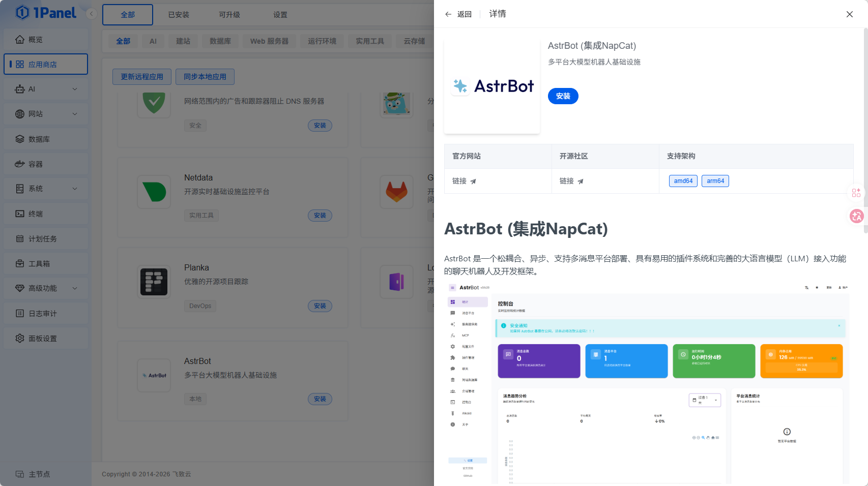Switch to the 全部 top tab

[x=128, y=15]
